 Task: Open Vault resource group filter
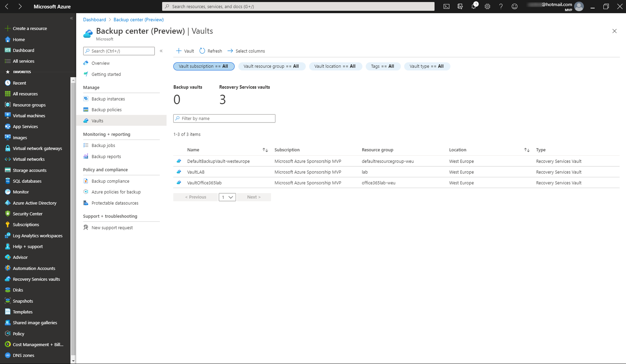[x=271, y=66]
